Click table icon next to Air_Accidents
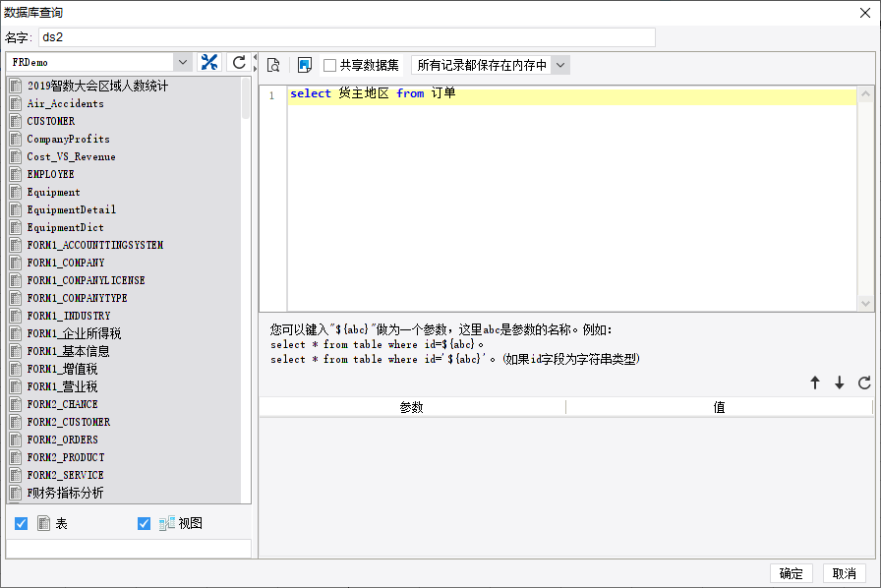Viewport: 881px width, 588px height. pos(16,103)
